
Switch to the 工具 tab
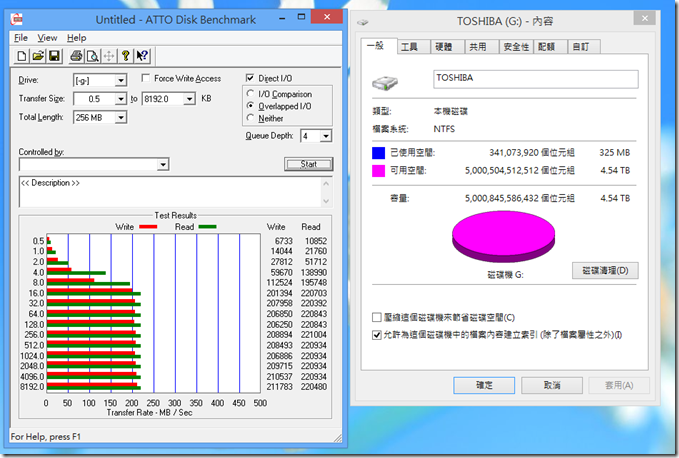click(x=414, y=47)
